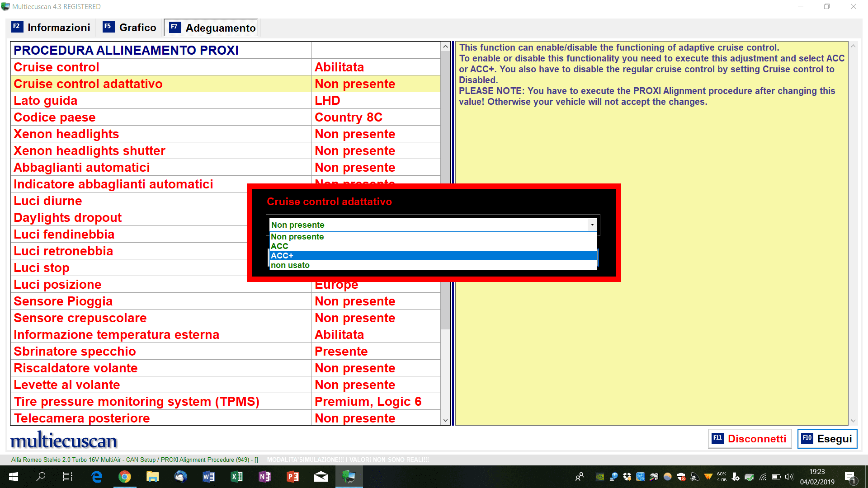Select the 'Informazione temperatura esterna' row
This screenshot has height=488, width=868.
[x=226, y=334]
